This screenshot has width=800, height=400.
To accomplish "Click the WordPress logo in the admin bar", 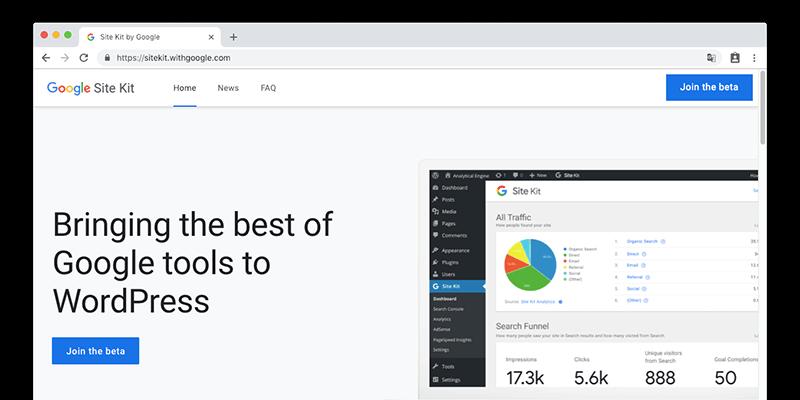I will pyautogui.click(x=436, y=175).
